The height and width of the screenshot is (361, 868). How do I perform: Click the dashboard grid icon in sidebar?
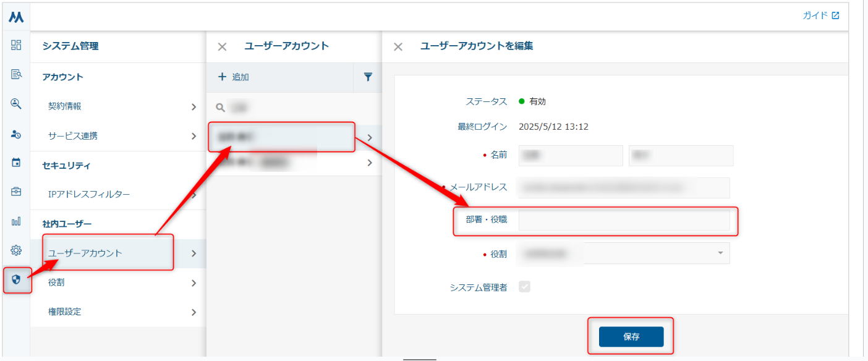click(x=16, y=45)
